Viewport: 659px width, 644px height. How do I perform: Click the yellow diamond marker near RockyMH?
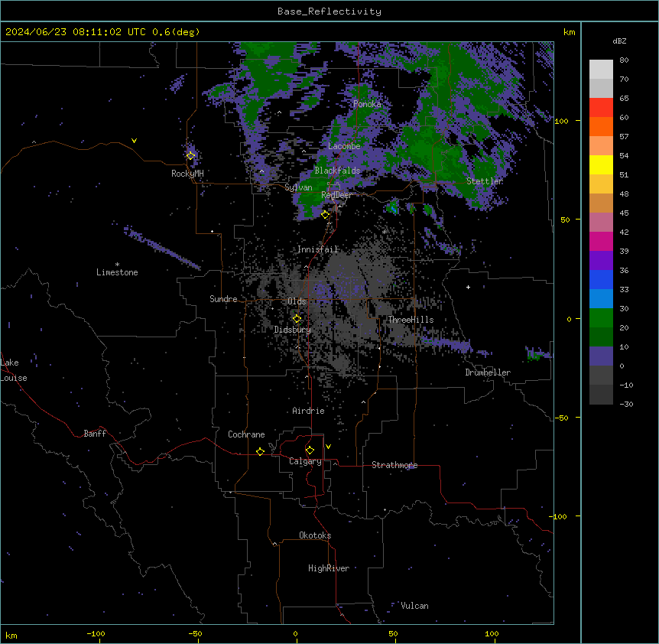pyautogui.click(x=190, y=156)
